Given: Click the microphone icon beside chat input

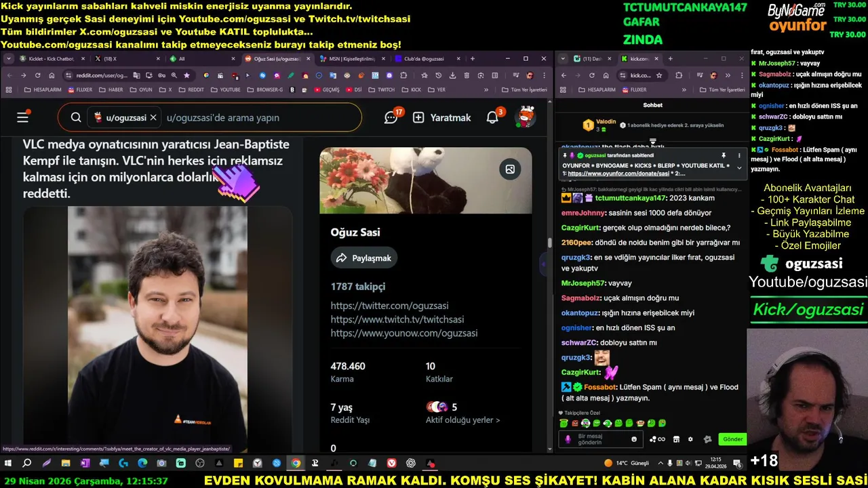Looking at the screenshot, I should 568,439.
